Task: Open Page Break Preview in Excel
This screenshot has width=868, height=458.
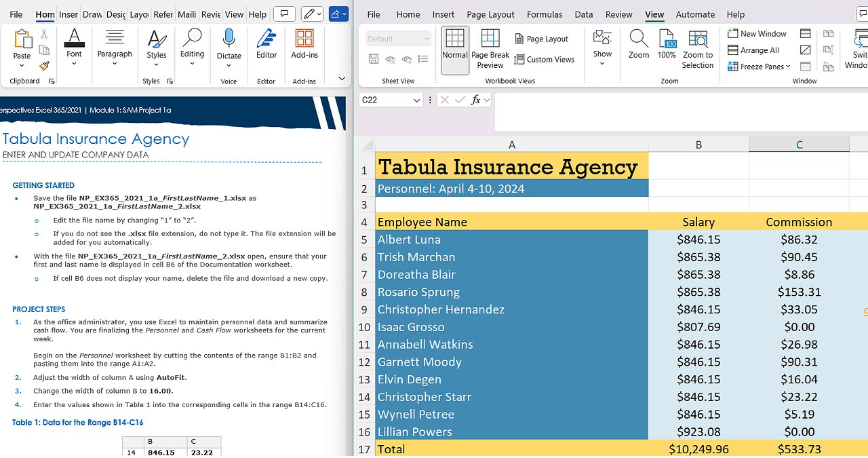Action: (x=490, y=50)
